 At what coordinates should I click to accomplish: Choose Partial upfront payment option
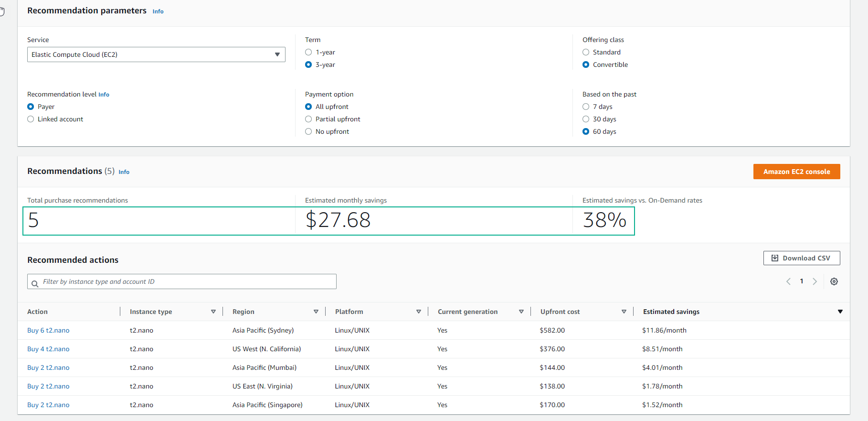(x=308, y=119)
